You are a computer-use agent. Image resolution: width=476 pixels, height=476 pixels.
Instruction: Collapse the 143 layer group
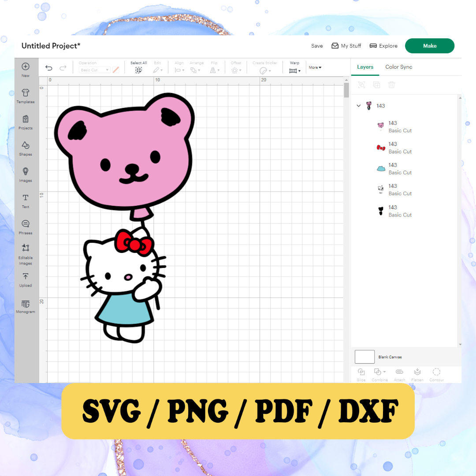(358, 106)
